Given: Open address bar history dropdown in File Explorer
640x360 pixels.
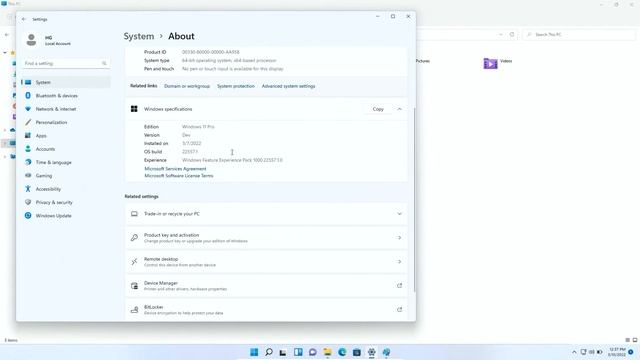Looking at the screenshot, I should coord(501,35).
